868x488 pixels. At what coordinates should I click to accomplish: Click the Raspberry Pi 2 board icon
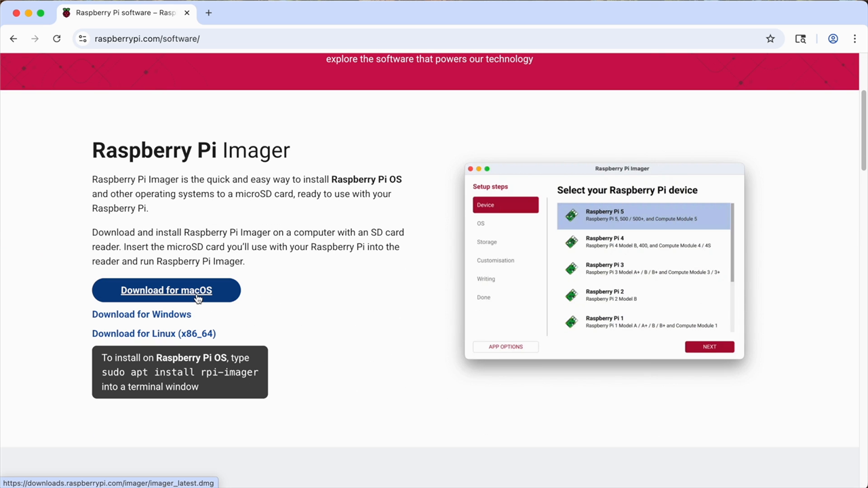[x=572, y=295]
